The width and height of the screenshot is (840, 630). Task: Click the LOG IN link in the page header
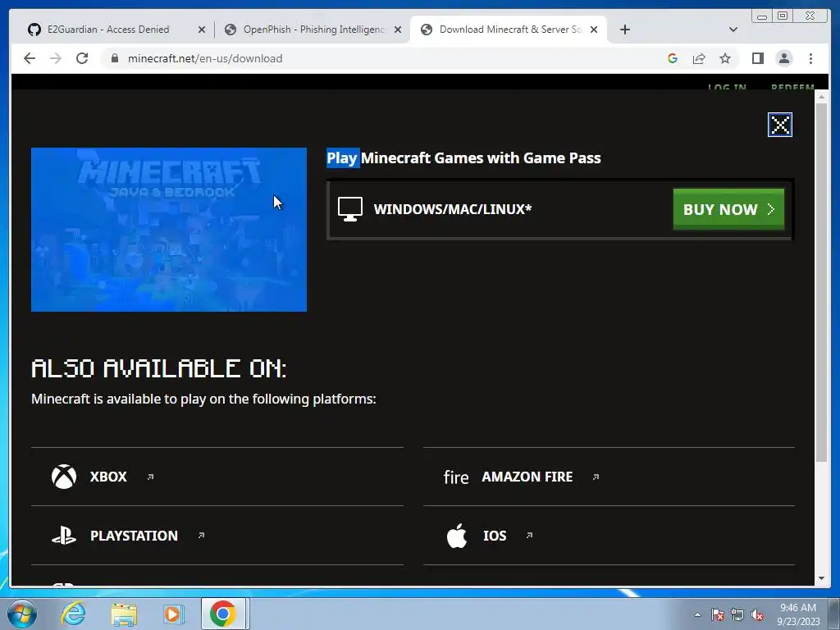tap(727, 87)
